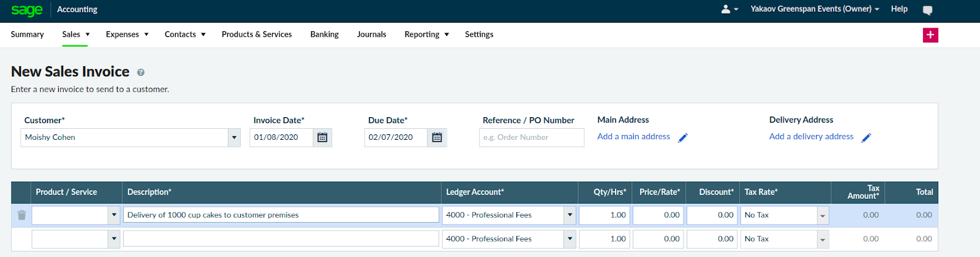This screenshot has width=980, height=257.
Task: Click the Add a main address link
Action: 633,137
